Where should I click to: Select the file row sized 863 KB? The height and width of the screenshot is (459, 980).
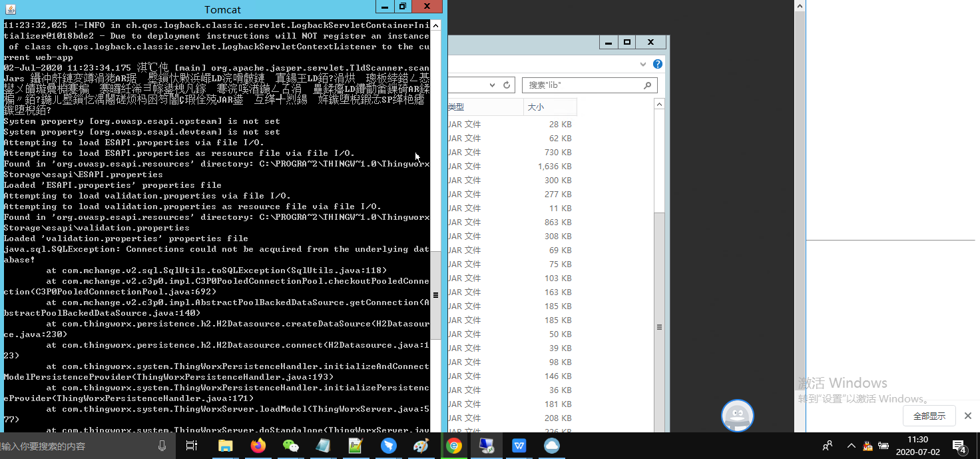pyautogui.click(x=512, y=223)
